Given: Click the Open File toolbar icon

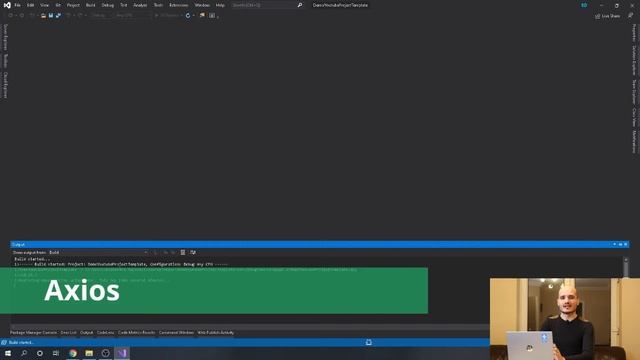Looking at the screenshot, I should [43, 16].
